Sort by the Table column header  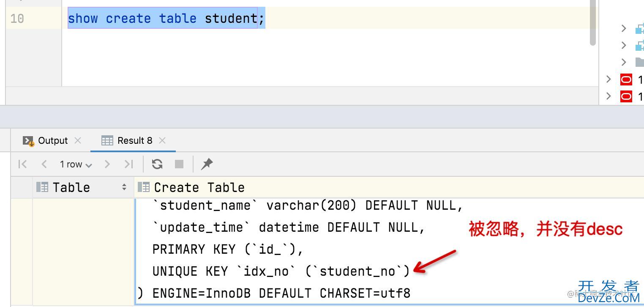coord(83,187)
